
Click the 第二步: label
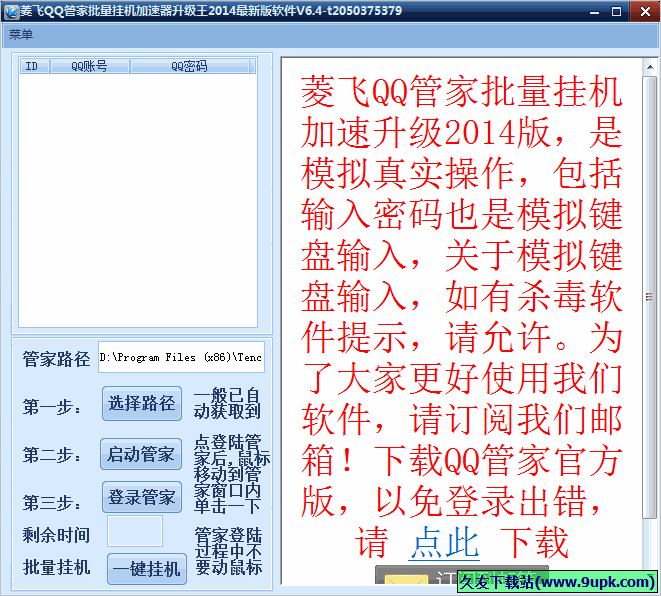(51, 455)
